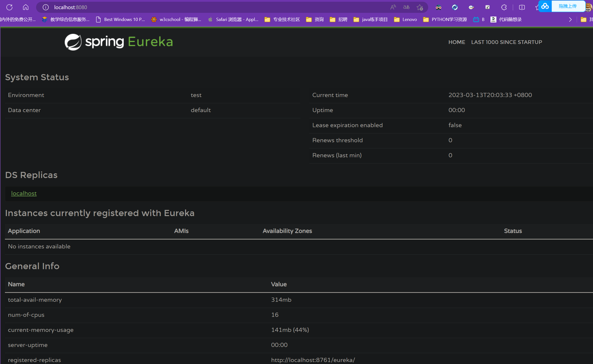Screen dimensions: 593x364
Task: Select the current time value 2023-03-13T20:03:33
Action: click(x=490, y=95)
